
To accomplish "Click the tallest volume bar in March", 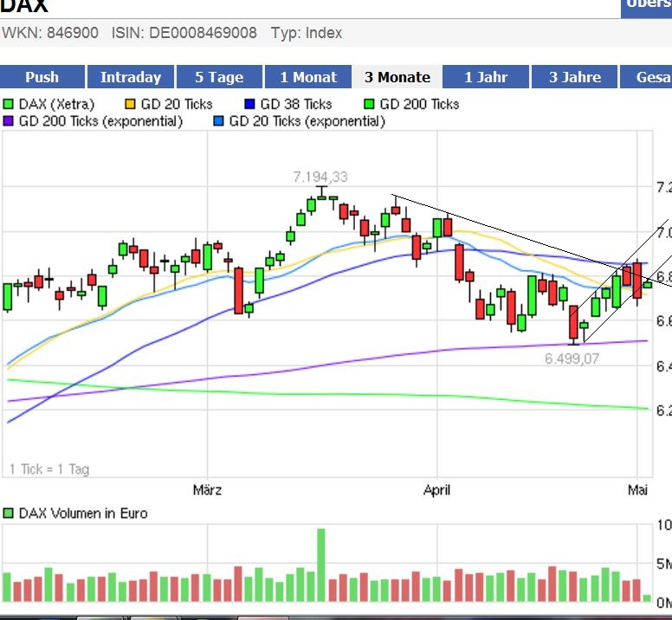I will 321,565.
